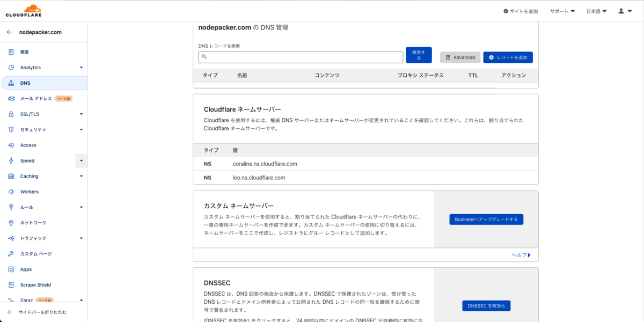Click the 検索する search button
This screenshot has width=644, height=322.
pos(419,55)
